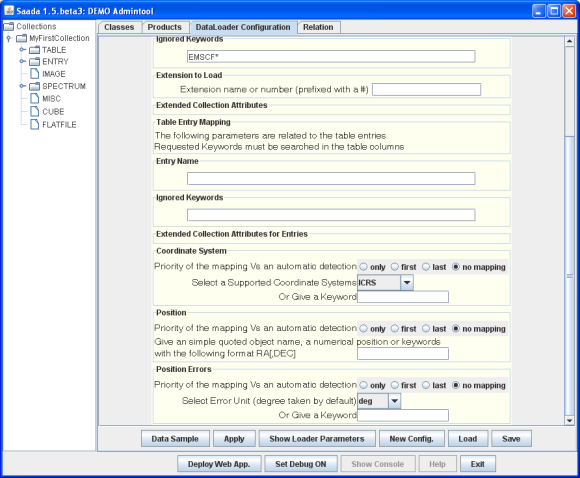
Task: Open the ICRS coordinate system dropdown
Action: pyautogui.click(x=407, y=283)
